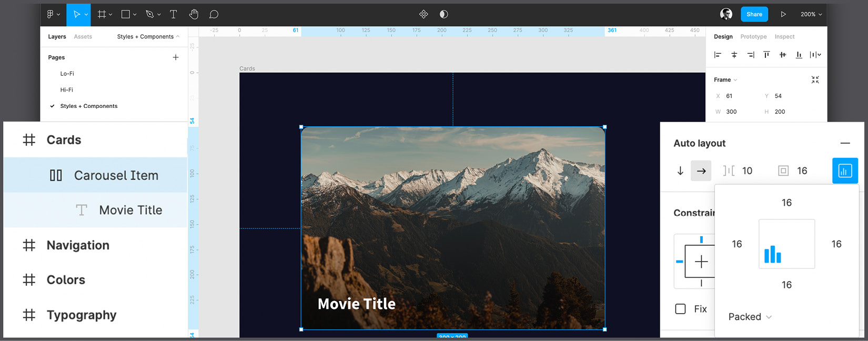Image resolution: width=868 pixels, height=341 pixels.
Task: Enable the Fix position checkbox
Action: tap(680, 309)
